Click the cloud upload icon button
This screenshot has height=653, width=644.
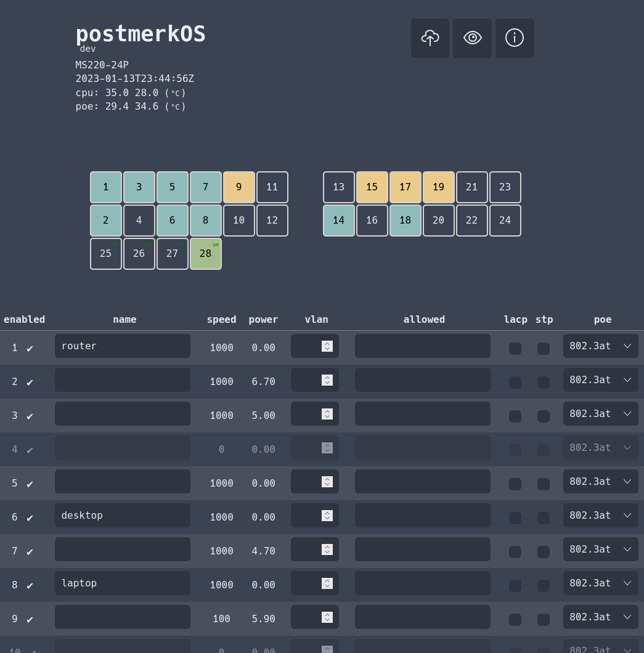click(430, 38)
